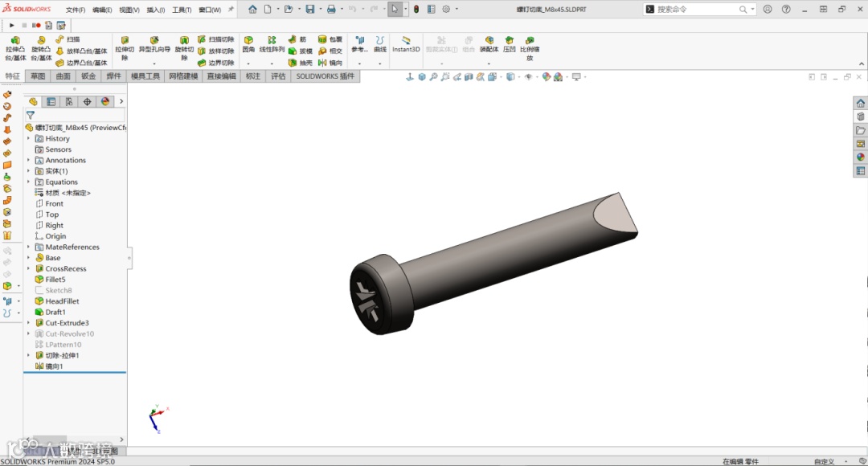Click the Extruded Cut (拉伸切除) tool
Viewport: 868px width, 466px height.
point(125,48)
